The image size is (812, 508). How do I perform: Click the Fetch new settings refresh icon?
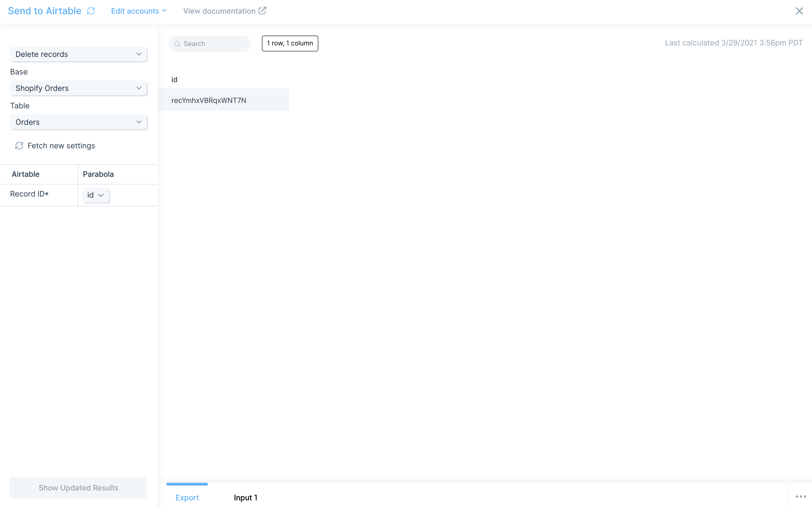tap(19, 146)
